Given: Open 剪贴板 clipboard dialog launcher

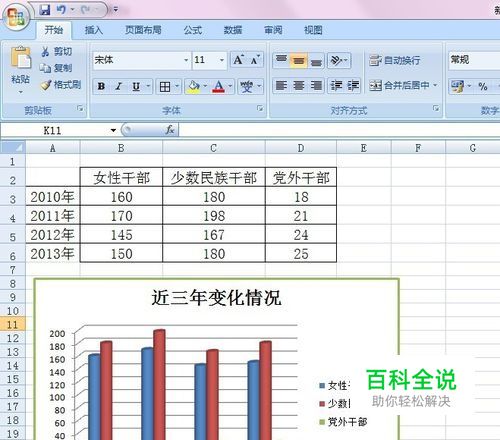Looking at the screenshot, I should (x=80, y=108).
